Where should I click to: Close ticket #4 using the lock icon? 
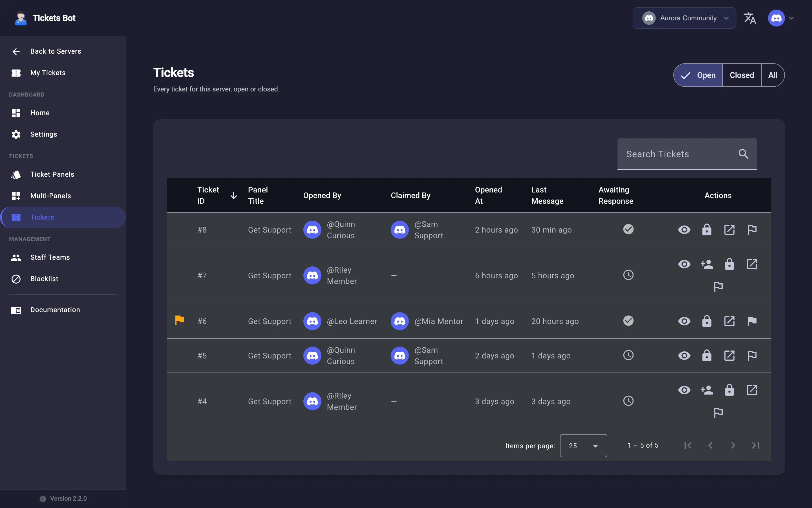click(729, 390)
